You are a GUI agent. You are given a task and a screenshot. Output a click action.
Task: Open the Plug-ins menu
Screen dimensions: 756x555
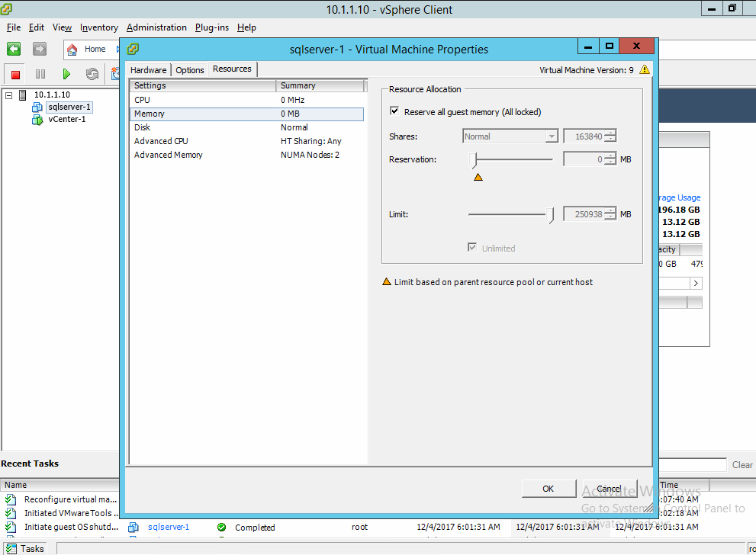click(x=212, y=27)
